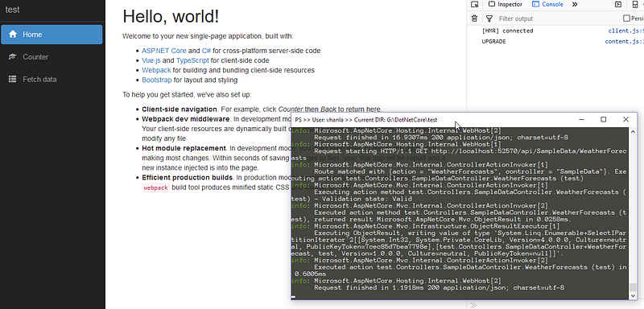Click the 'Hot module replacement' bold text
The image size is (644, 309).
pos(184,148)
